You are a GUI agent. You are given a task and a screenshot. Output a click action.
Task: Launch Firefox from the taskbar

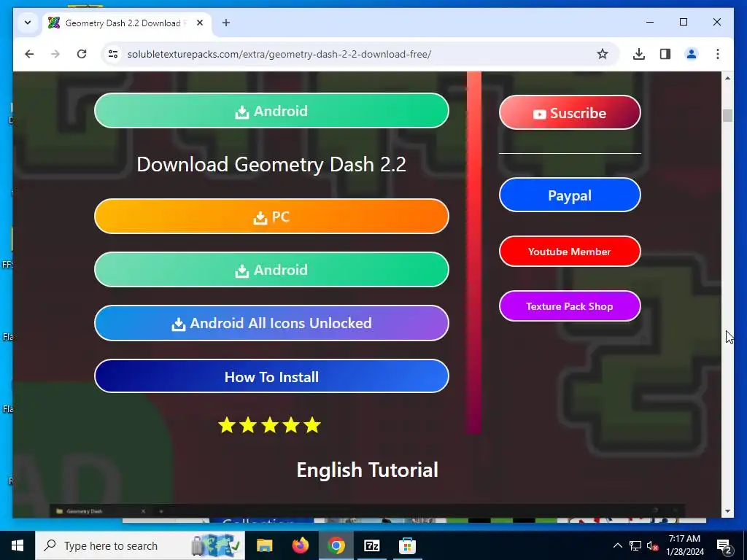coord(300,545)
